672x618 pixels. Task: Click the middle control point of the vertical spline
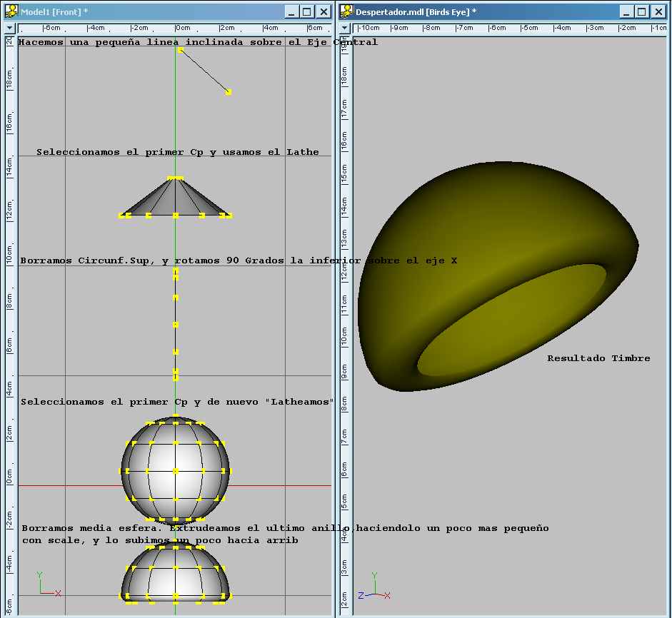(x=175, y=325)
